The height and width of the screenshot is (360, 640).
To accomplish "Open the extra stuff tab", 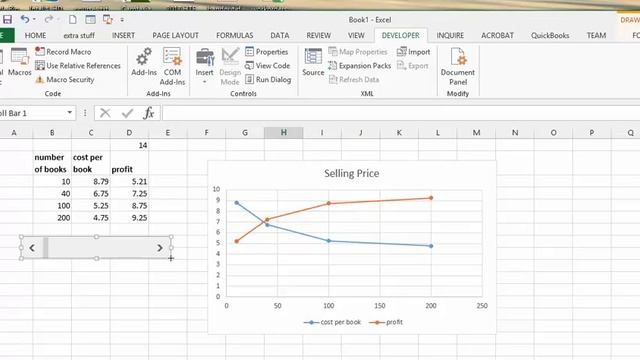I will pyautogui.click(x=79, y=36).
